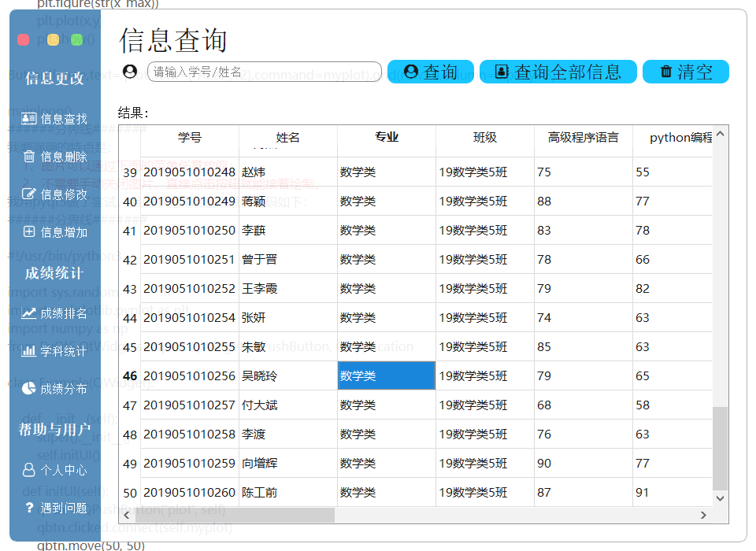Click 查询全部信息 button
Screen dimensions: 756x551
click(x=558, y=72)
